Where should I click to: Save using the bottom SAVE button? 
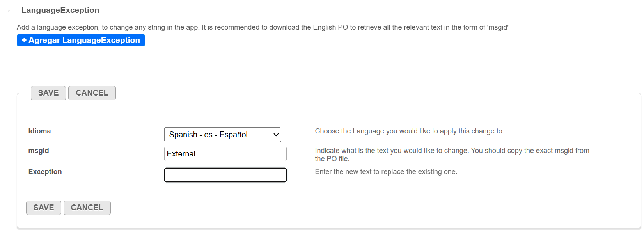[44, 208]
